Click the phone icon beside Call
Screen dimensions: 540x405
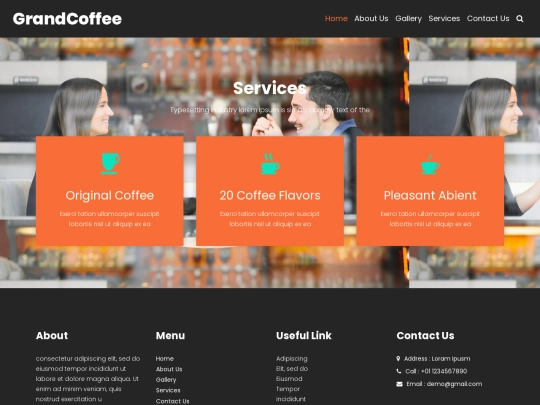[x=399, y=371]
